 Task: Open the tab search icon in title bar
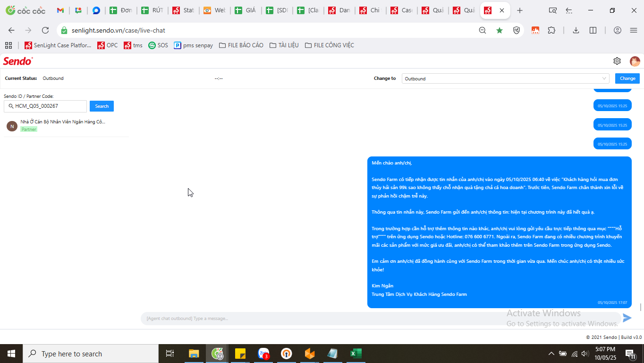pyautogui.click(x=553, y=10)
